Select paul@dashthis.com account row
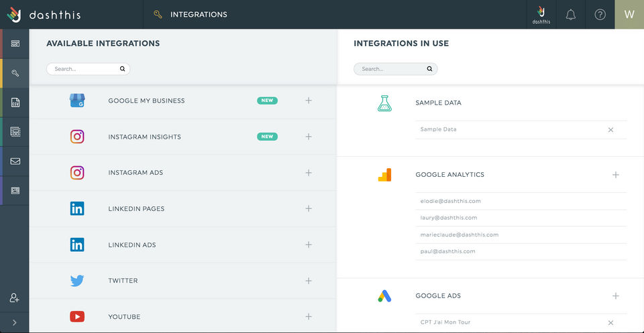Image resolution: width=644 pixels, height=333 pixels. point(521,251)
